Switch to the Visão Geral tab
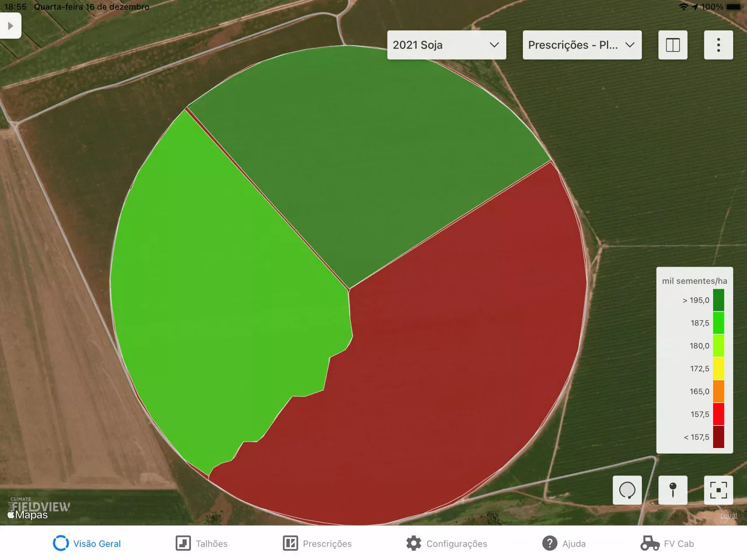The image size is (747, 560). tap(87, 543)
